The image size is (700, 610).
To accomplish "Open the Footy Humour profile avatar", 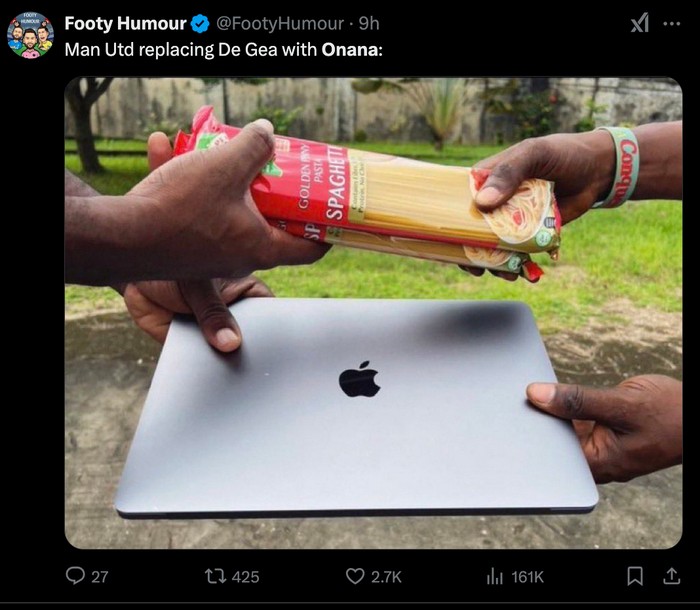I will click(x=30, y=35).
